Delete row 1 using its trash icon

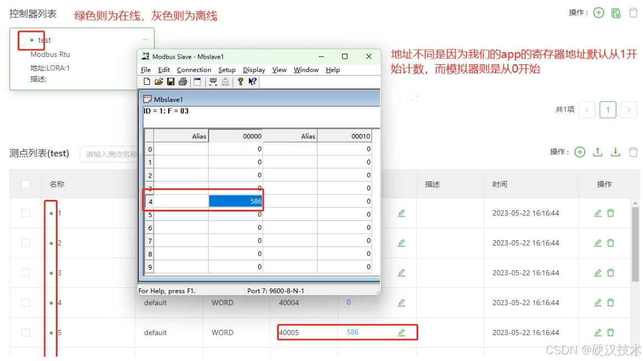611,213
